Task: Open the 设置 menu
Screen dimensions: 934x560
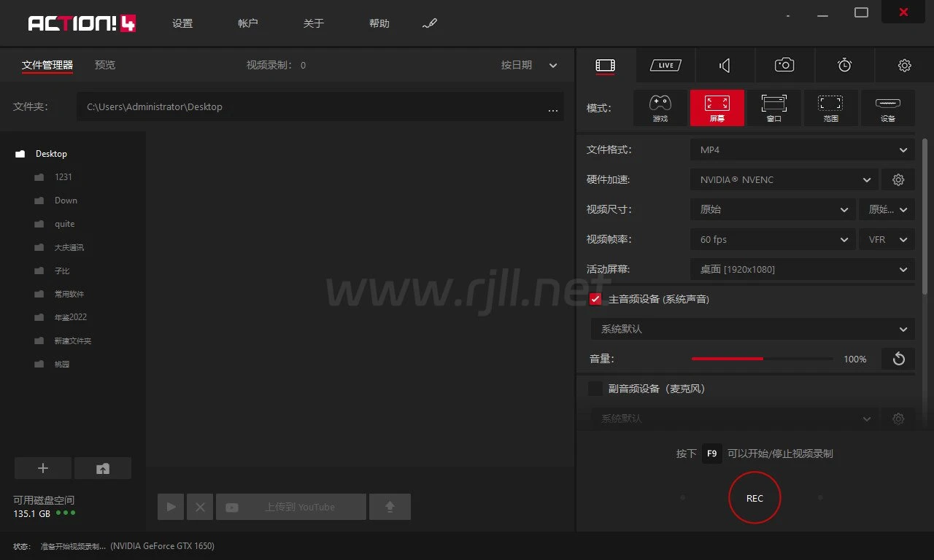Action: tap(182, 23)
